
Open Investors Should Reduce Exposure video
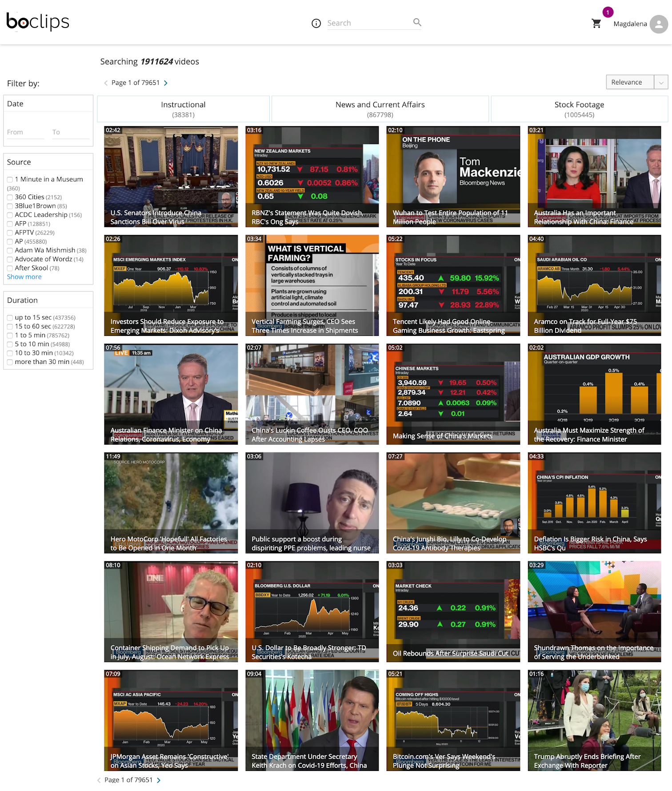click(x=171, y=285)
